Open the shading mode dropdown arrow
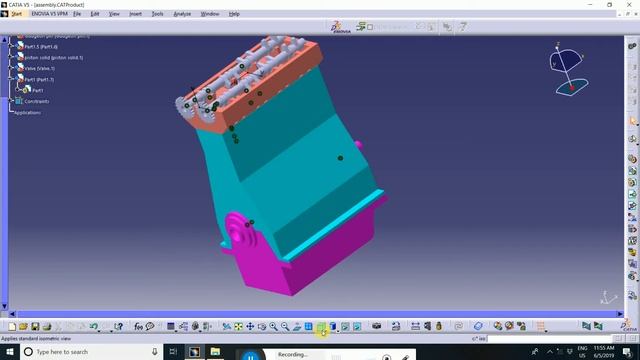 click(x=338, y=330)
